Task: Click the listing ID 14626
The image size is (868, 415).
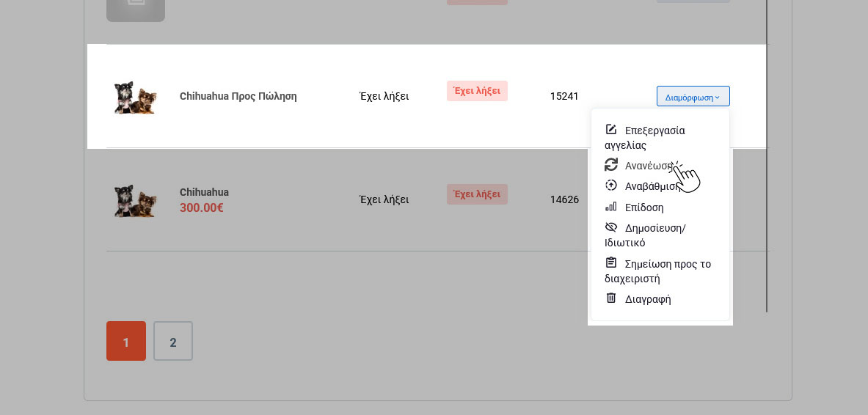Action: pyautogui.click(x=564, y=199)
